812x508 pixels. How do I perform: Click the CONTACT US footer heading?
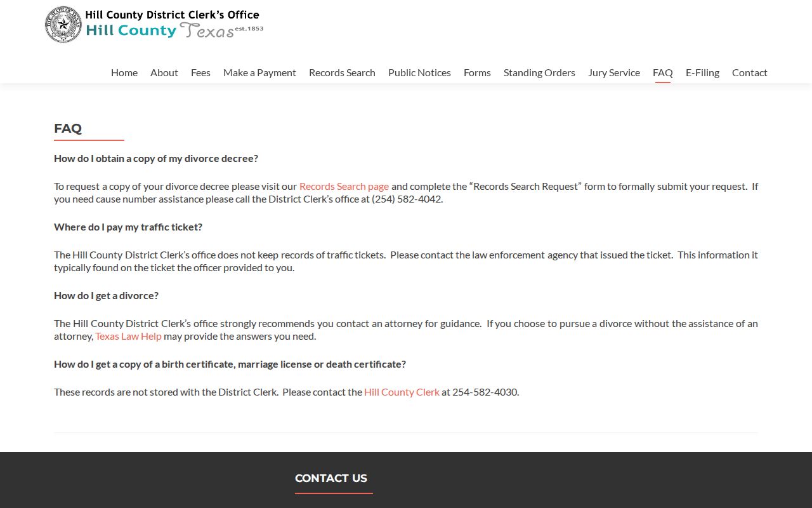(331, 478)
